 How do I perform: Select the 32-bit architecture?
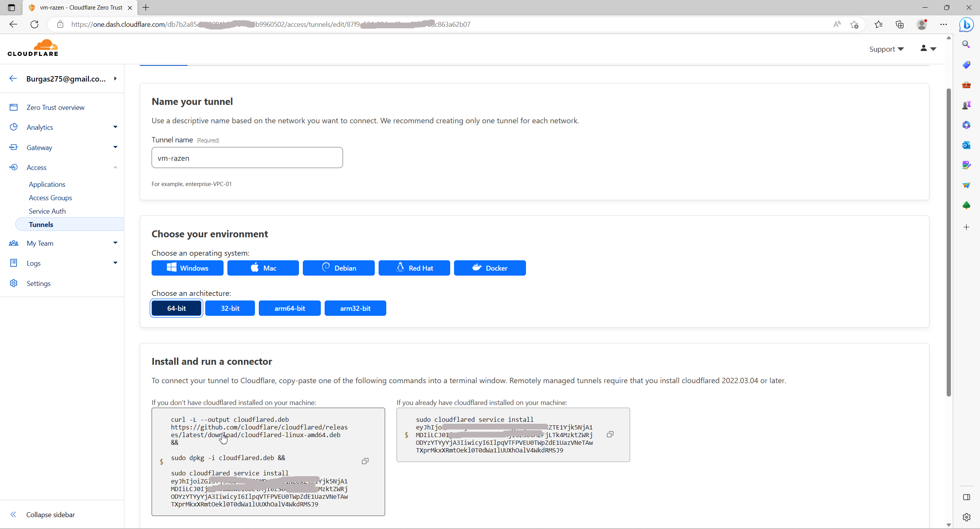coord(230,308)
